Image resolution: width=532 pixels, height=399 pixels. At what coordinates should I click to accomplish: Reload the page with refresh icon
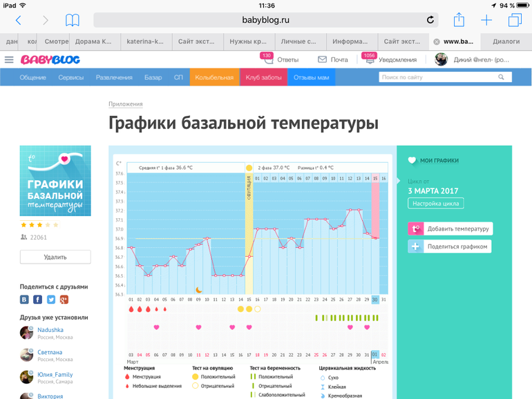coord(430,20)
